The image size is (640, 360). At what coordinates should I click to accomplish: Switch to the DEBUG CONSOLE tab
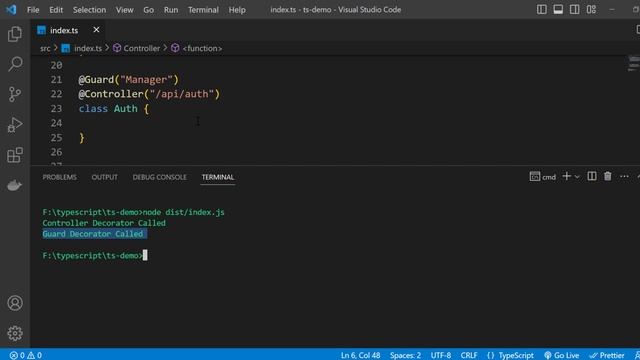(160, 177)
